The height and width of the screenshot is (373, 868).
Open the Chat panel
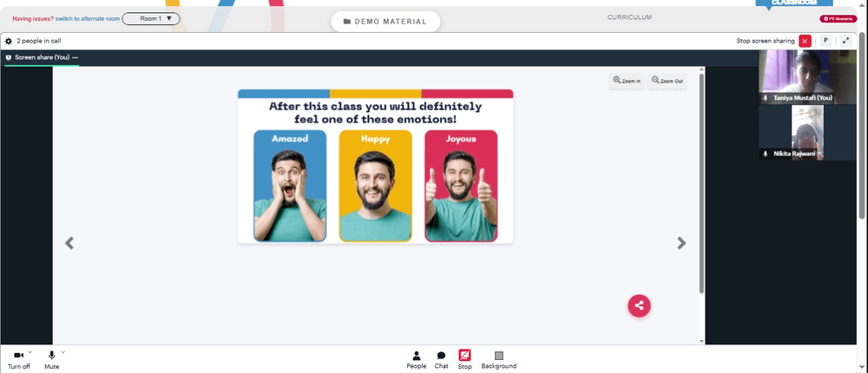(441, 360)
